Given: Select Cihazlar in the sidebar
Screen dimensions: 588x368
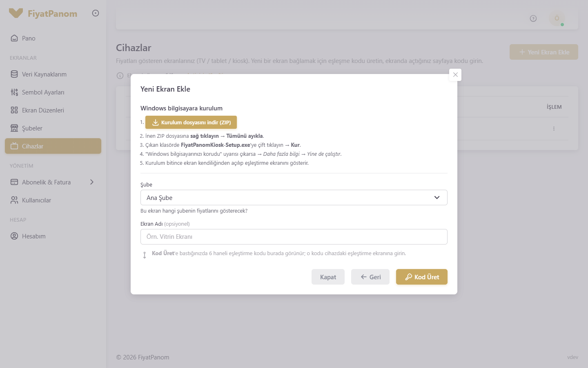Looking at the screenshot, I should 53,146.
